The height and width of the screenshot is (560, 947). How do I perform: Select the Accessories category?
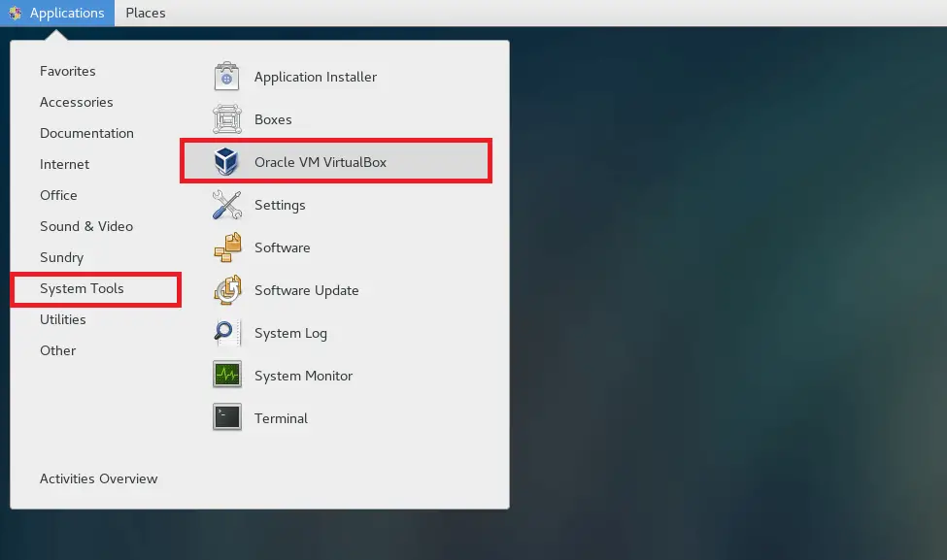tap(76, 102)
